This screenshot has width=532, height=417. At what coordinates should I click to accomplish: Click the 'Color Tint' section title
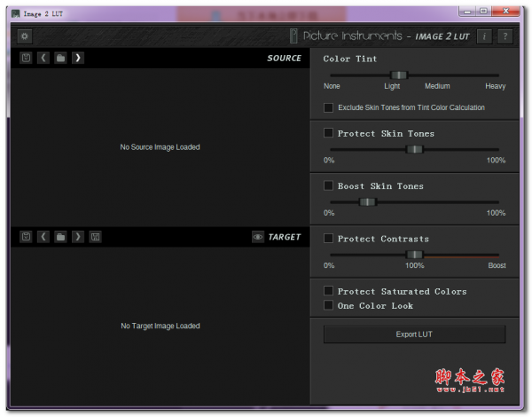pyautogui.click(x=350, y=59)
